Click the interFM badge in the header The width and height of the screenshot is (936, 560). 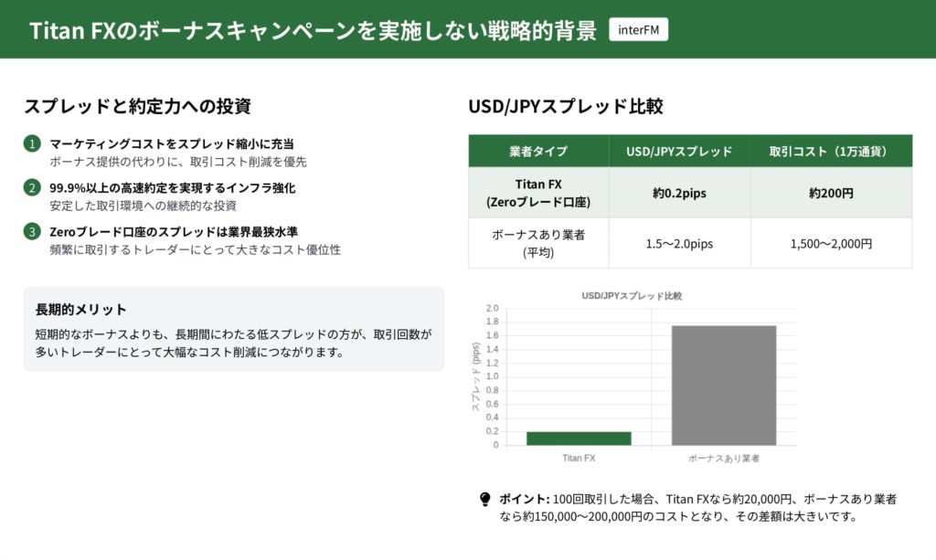[x=638, y=30]
